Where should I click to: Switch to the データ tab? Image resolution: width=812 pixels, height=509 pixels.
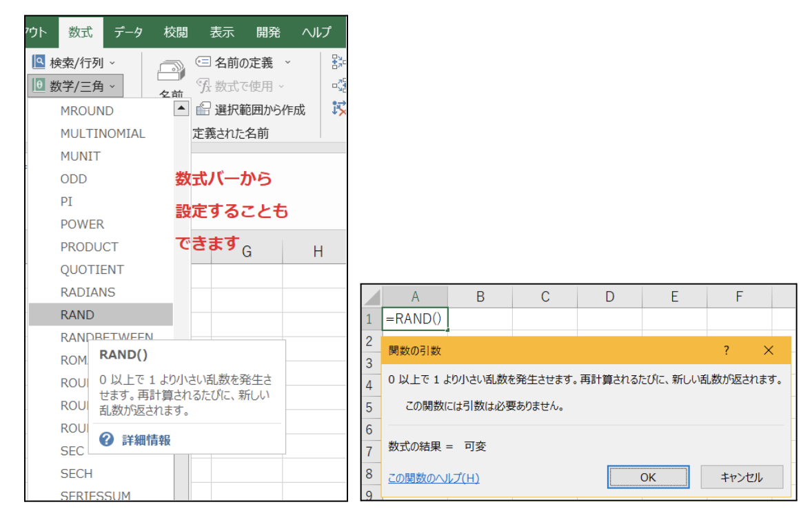pos(128,32)
